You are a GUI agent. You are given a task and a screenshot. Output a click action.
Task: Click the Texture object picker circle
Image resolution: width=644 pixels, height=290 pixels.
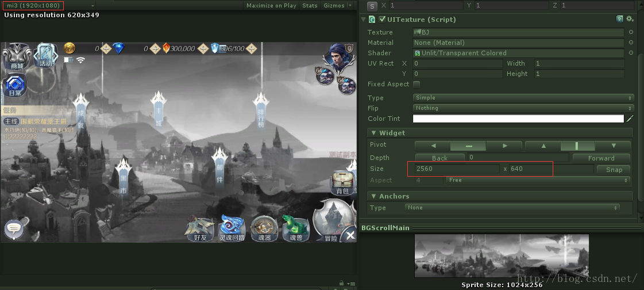pos(631,32)
